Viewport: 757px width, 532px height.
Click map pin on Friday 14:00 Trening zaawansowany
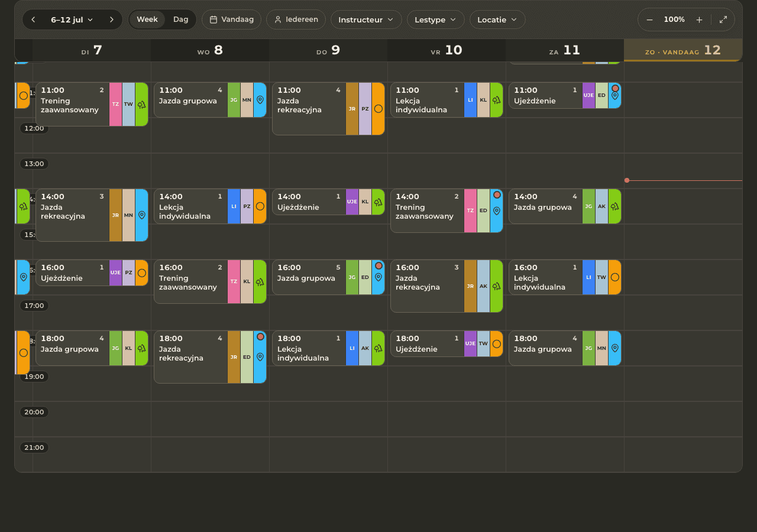tap(497, 211)
